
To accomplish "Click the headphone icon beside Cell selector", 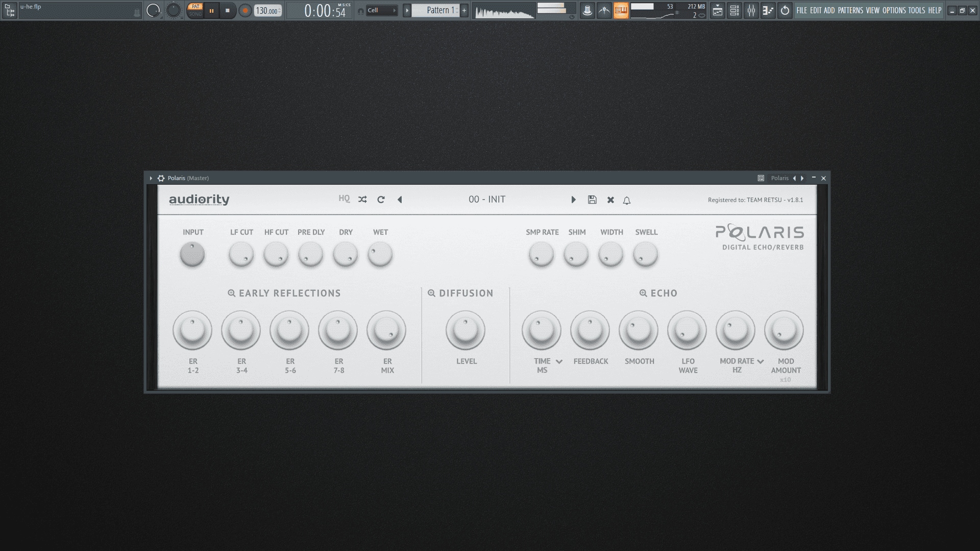I will (x=361, y=11).
